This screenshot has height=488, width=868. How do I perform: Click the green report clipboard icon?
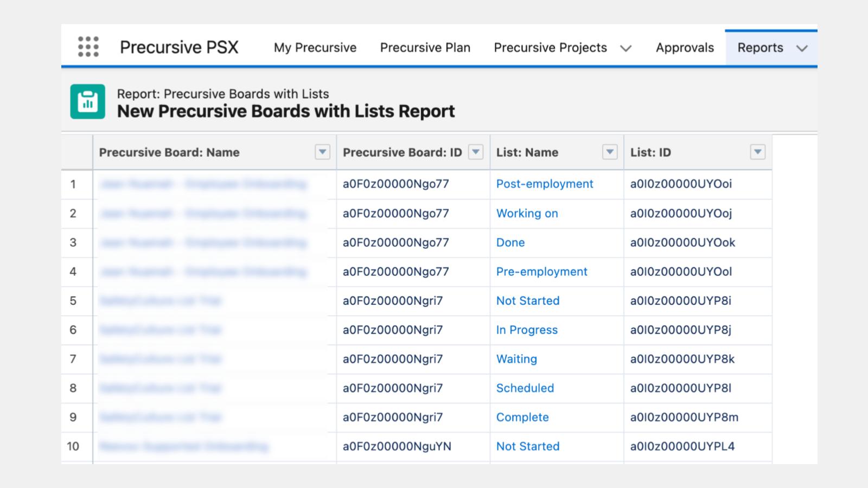87,101
